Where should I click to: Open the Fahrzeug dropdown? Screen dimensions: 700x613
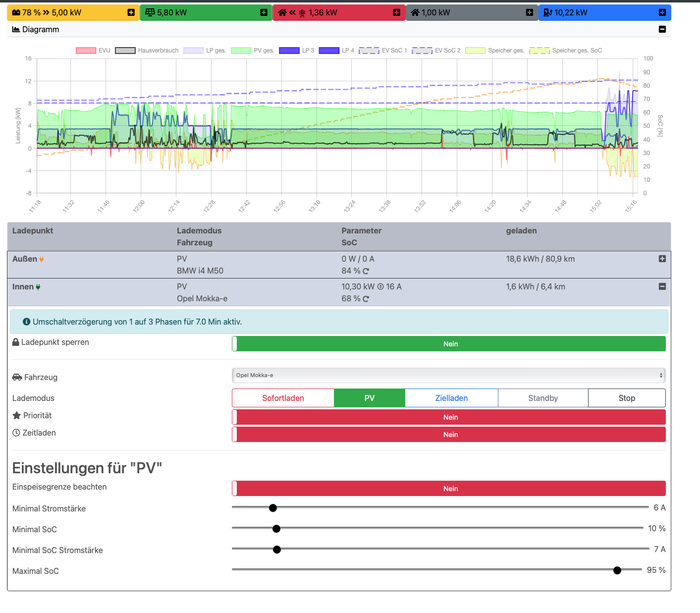(x=448, y=376)
